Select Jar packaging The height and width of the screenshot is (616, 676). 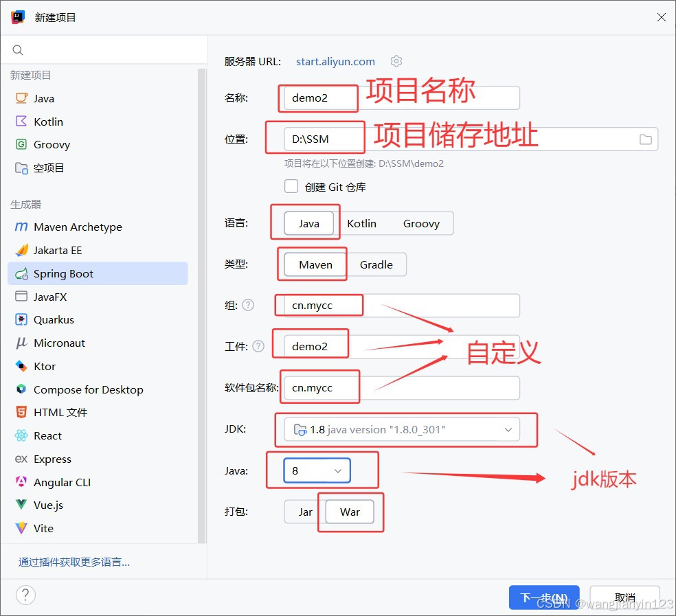[x=305, y=512]
